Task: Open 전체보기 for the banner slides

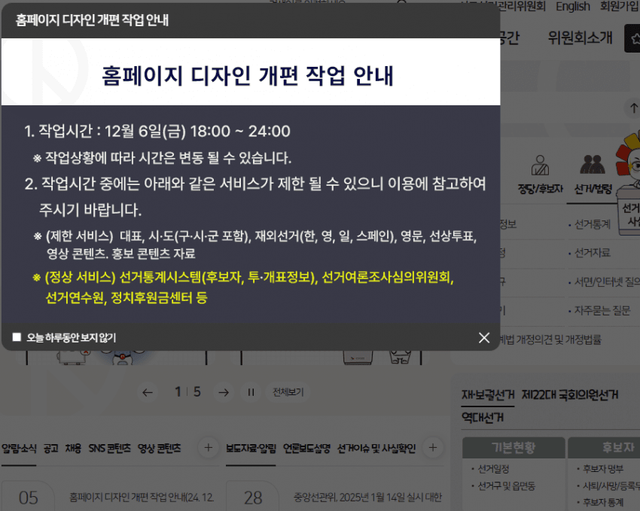Action: 288,392
